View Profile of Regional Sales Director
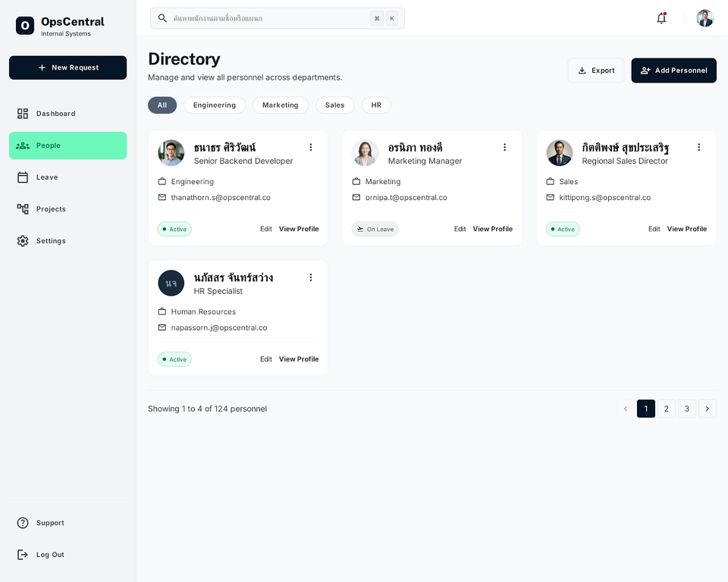This screenshot has width=728, height=582. [687, 229]
